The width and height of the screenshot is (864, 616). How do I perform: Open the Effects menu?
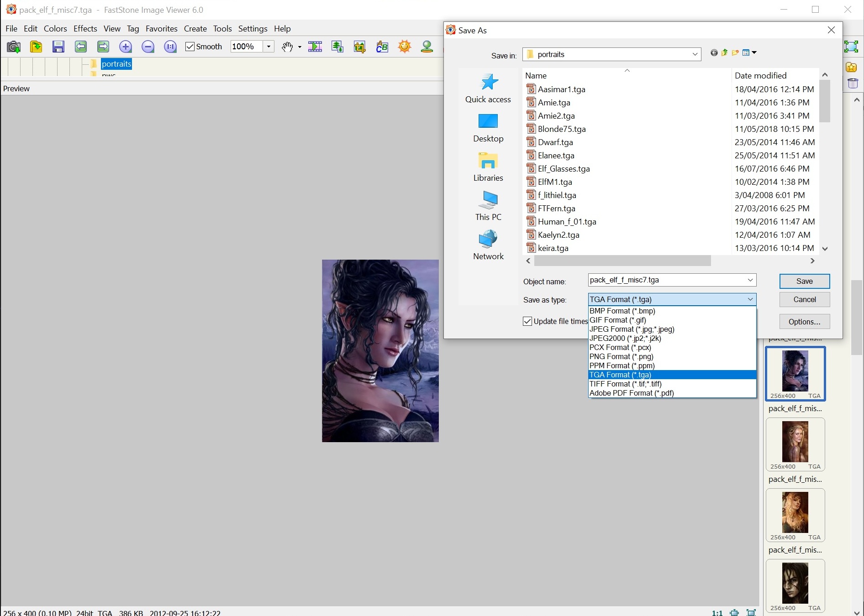pyautogui.click(x=85, y=29)
